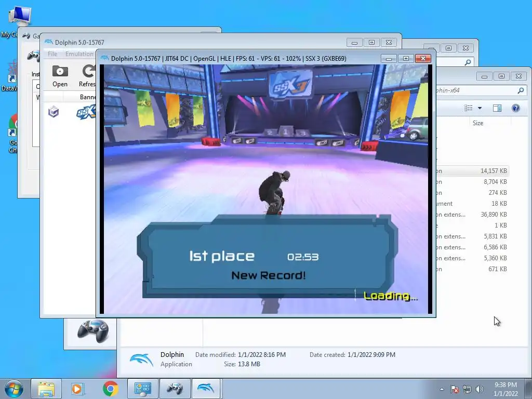Switch to Game Controllers taskbar window
Viewport: 532px width, 399px height.
click(175, 389)
